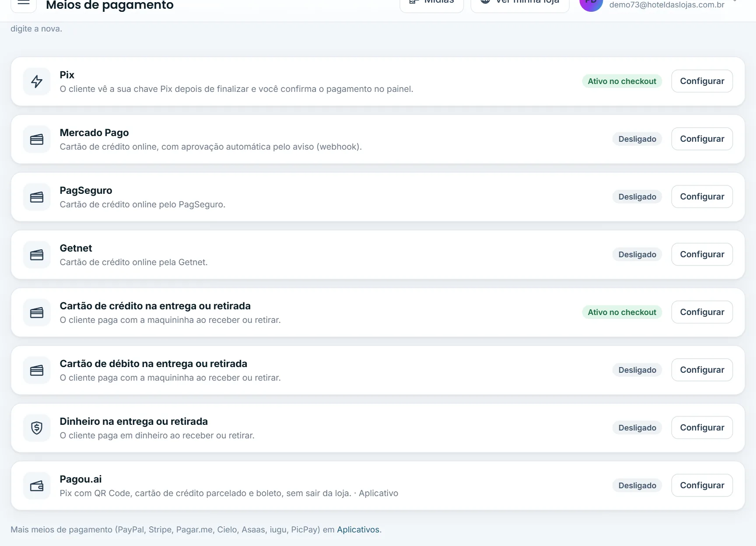Image resolution: width=756 pixels, height=546 pixels.
Task: Click the Getnet 'Desligado' status badge
Action: click(x=637, y=254)
